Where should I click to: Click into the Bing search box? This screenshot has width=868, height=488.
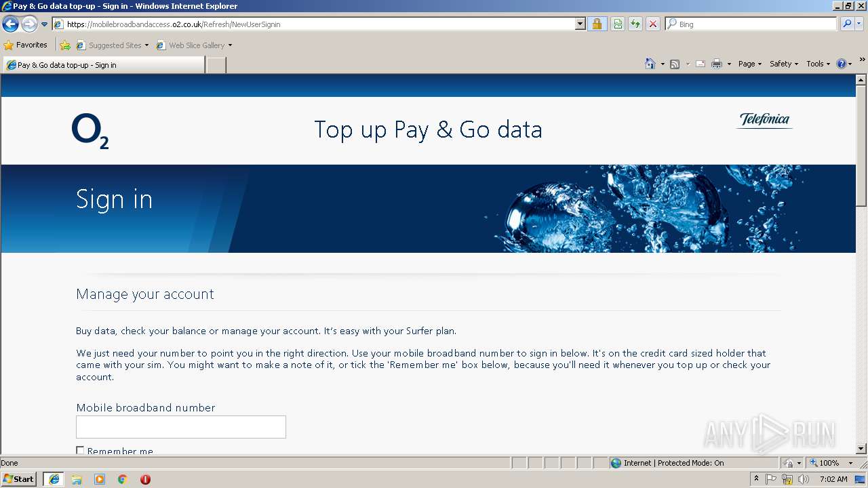(756, 24)
